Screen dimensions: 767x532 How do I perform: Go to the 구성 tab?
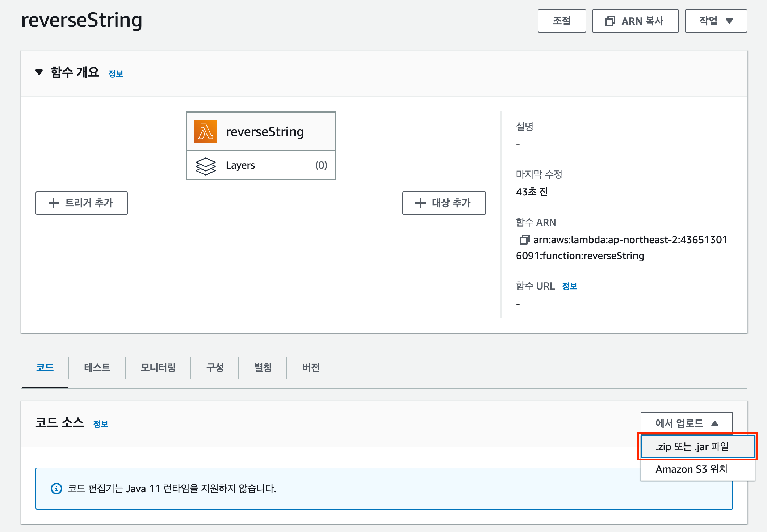click(215, 368)
